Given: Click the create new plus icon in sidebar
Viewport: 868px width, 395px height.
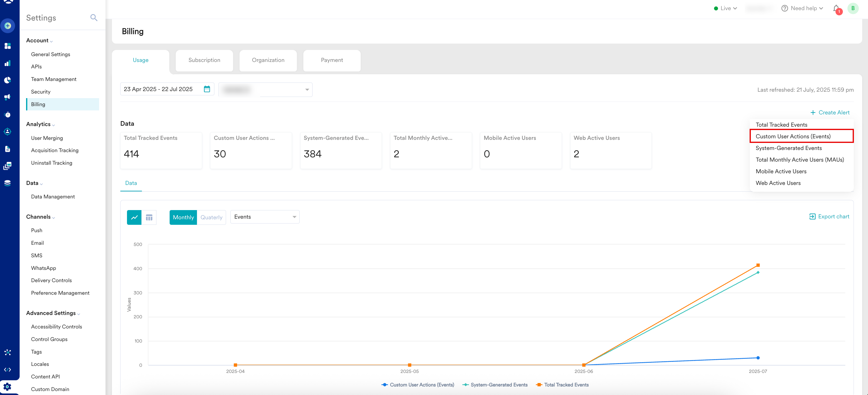Looking at the screenshot, I should tap(8, 26).
